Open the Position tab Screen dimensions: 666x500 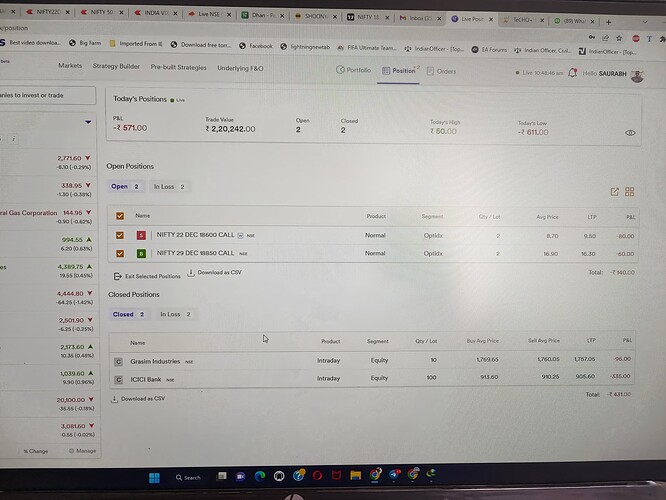pos(398,71)
